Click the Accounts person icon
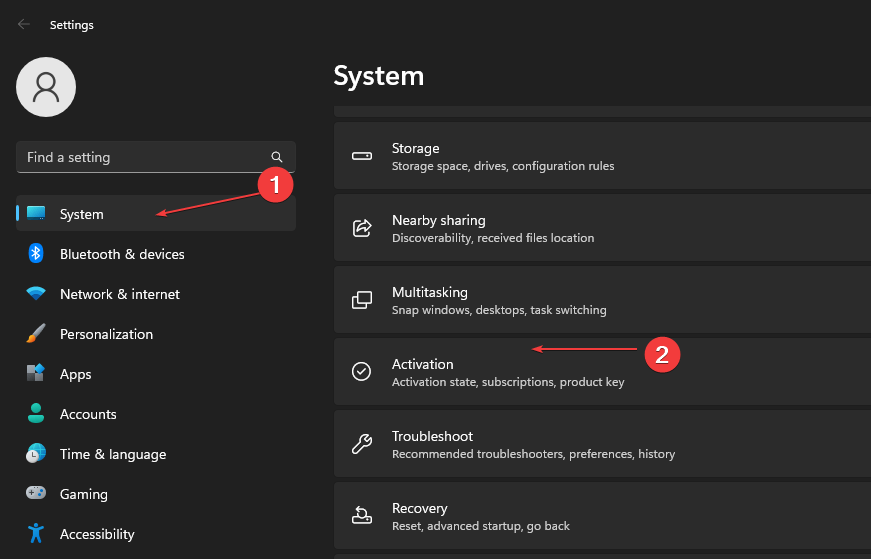871x559 pixels. [36, 414]
